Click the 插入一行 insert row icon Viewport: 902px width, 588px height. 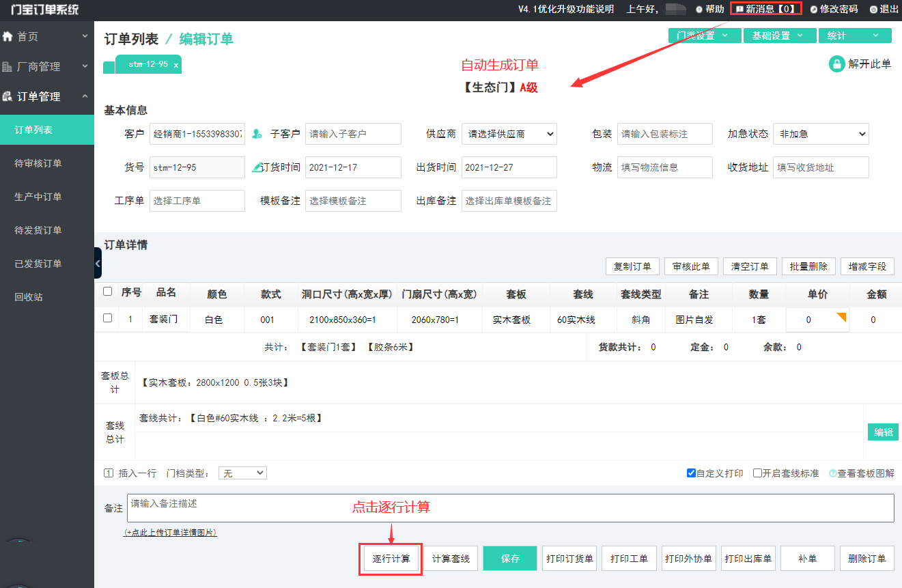(108, 473)
